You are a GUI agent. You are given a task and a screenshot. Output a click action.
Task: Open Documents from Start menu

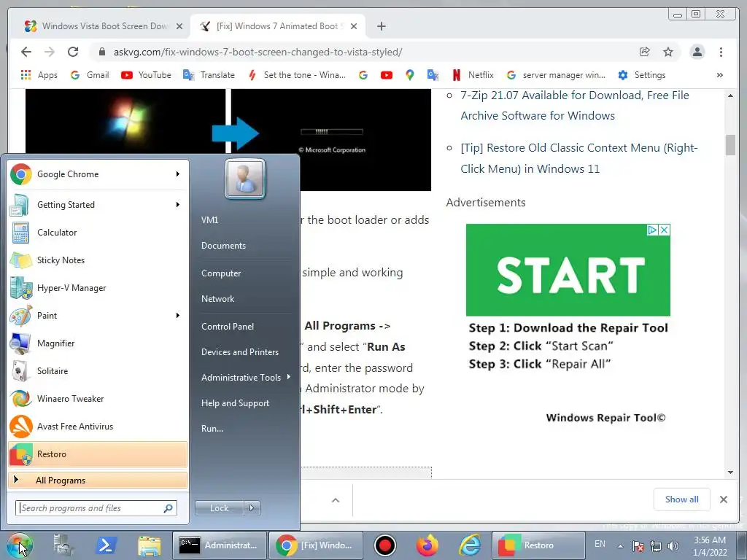[223, 246]
